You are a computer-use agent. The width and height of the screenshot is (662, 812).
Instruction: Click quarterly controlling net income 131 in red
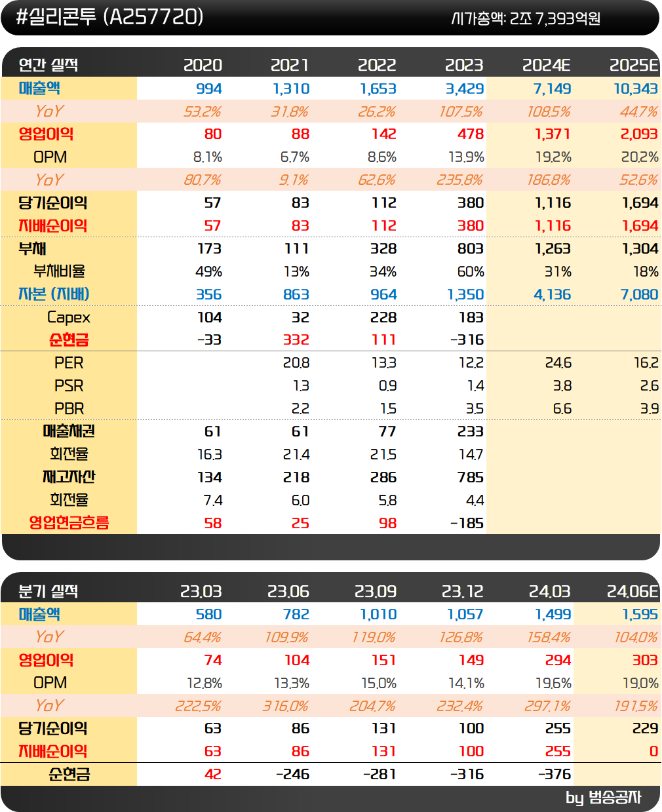tap(383, 751)
